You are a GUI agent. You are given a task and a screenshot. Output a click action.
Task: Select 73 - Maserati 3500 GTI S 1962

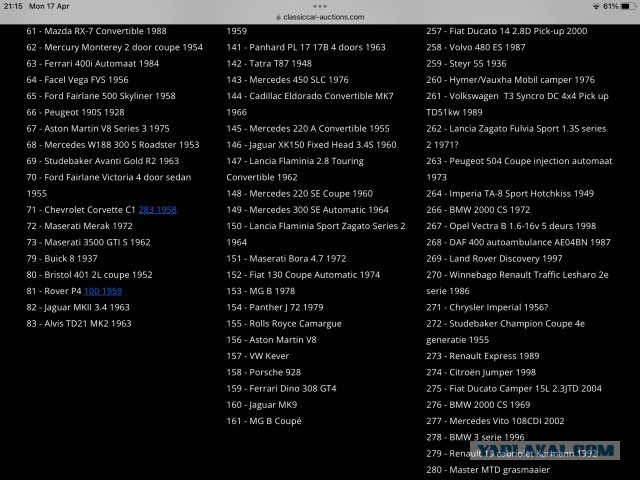pos(89,242)
